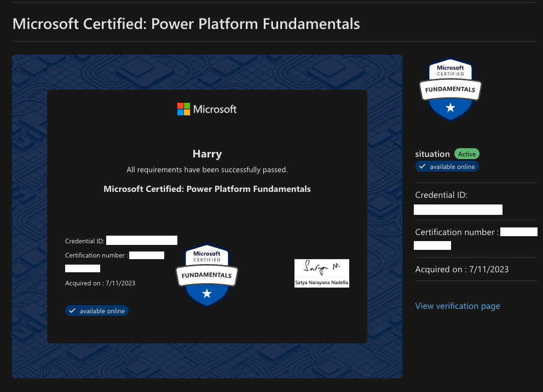Select the recipient name 'Harry'
The width and height of the screenshot is (543, 392).
207,154
